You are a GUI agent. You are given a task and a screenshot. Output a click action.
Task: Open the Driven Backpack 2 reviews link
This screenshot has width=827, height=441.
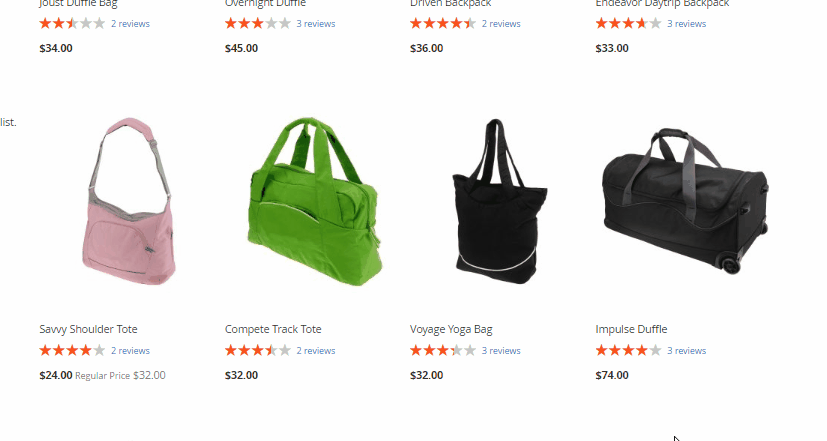click(501, 24)
